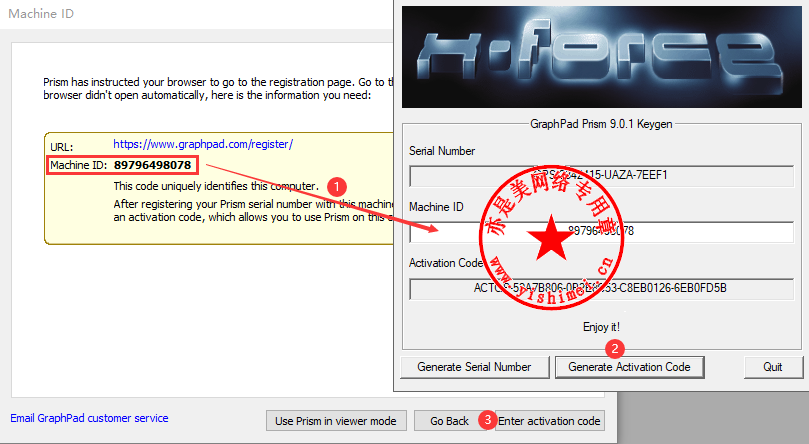Click the 'Machine ID' dialog title text
The height and width of the screenshot is (444, 809).
coord(41,14)
